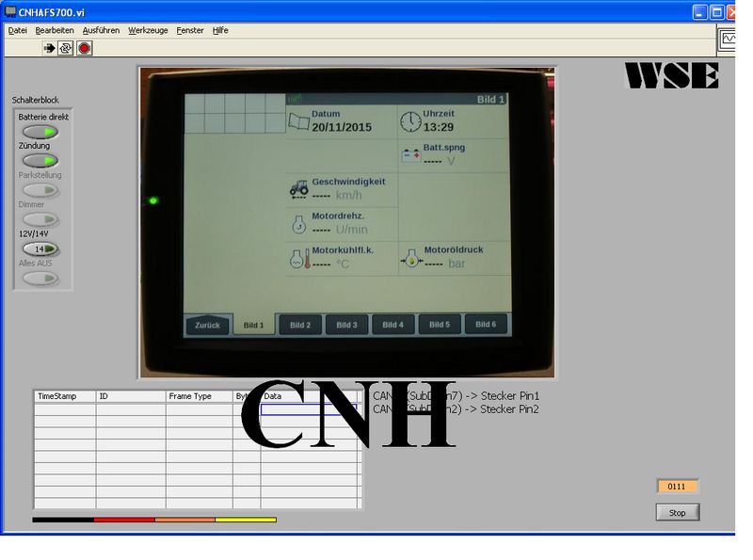Maximize the CNHAFS700.vi window
This screenshot has height=560, width=753.
[717, 12]
